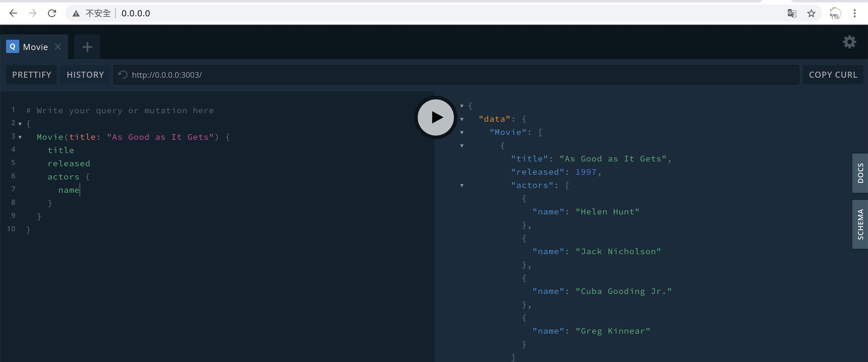Collapse the "Movie" array in response

coord(462,133)
